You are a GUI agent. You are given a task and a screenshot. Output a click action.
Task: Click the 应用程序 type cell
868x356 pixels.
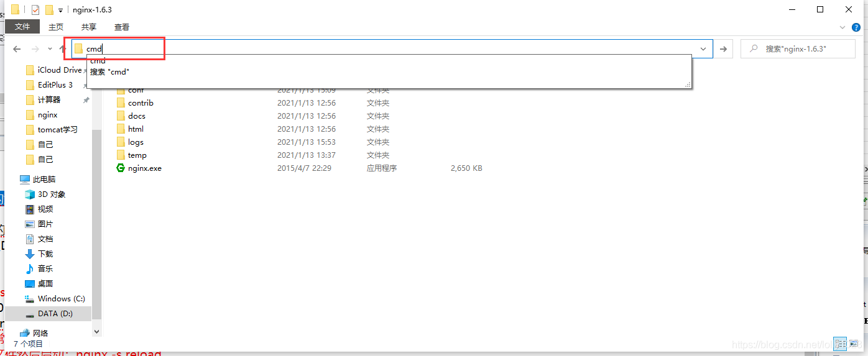pyautogui.click(x=382, y=168)
